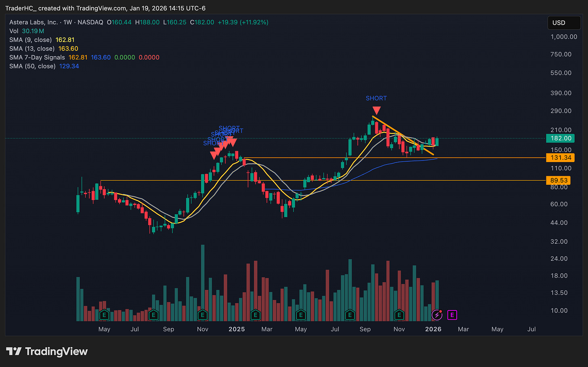Screen dimensions: 588x367
Task: Click the SMA 50 value 129.34
Action: [x=69, y=66]
